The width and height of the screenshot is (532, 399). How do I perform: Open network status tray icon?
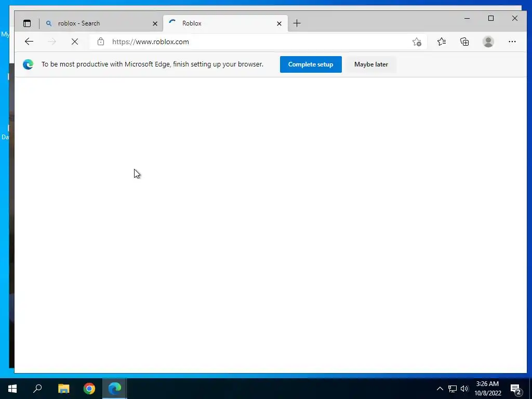pyautogui.click(x=453, y=389)
